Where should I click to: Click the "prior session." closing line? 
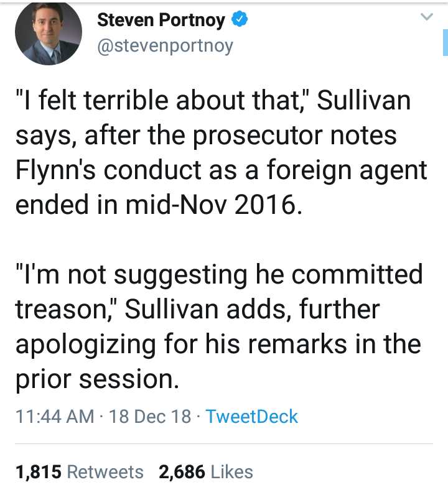(x=97, y=379)
